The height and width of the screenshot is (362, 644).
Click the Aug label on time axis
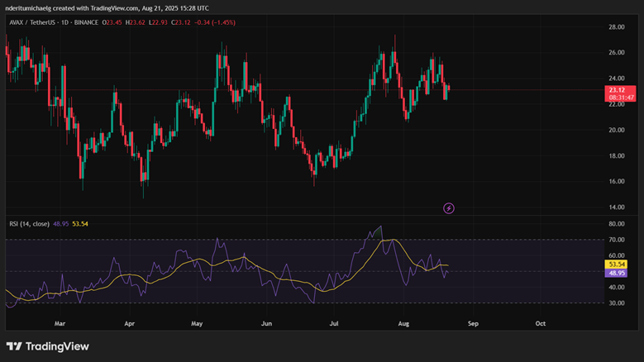coord(403,325)
